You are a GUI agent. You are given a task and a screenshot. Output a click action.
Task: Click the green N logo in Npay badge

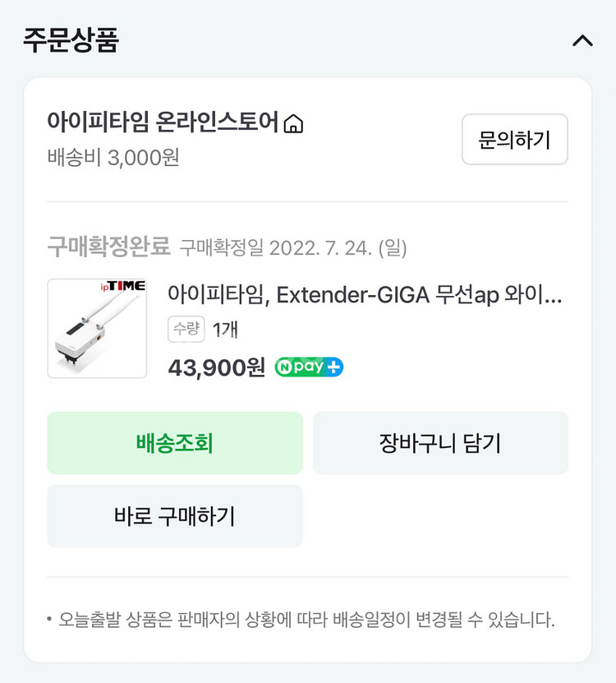click(x=284, y=367)
